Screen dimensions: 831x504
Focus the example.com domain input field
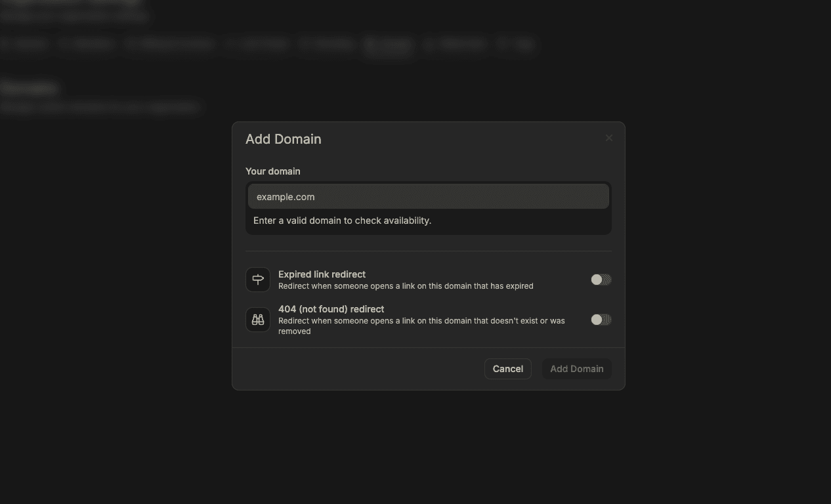pyautogui.click(x=428, y=196)
